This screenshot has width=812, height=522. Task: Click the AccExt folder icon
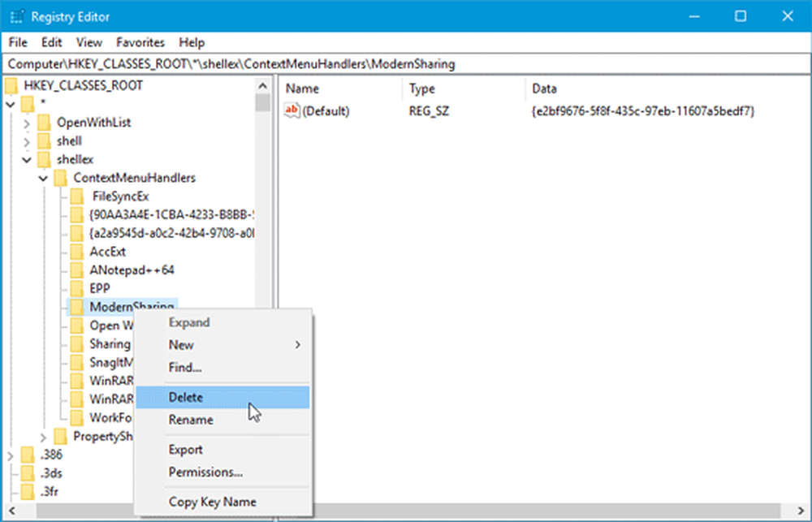77,252
